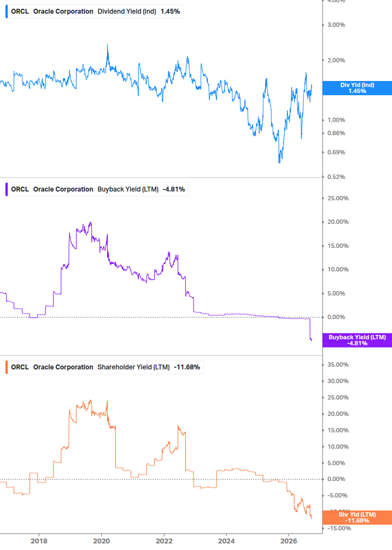Click the -5.00% axis label in shareholder yield chart
The height and width of the screenshot is (550, 392).
tap(337, 496)
